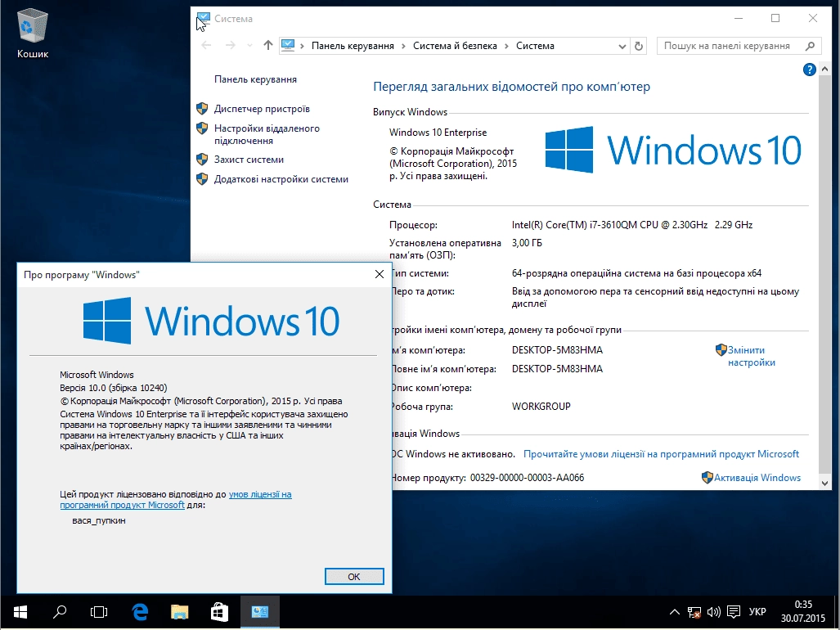840x630 pixels.
Task: Switch input language via 'УКР' indicator
Action: click(x=757, y=612)
